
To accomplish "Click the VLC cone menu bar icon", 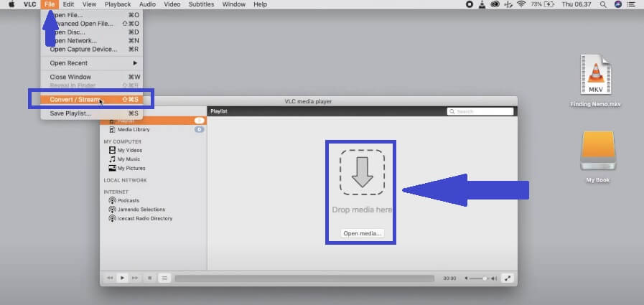I will pos(482,4).
